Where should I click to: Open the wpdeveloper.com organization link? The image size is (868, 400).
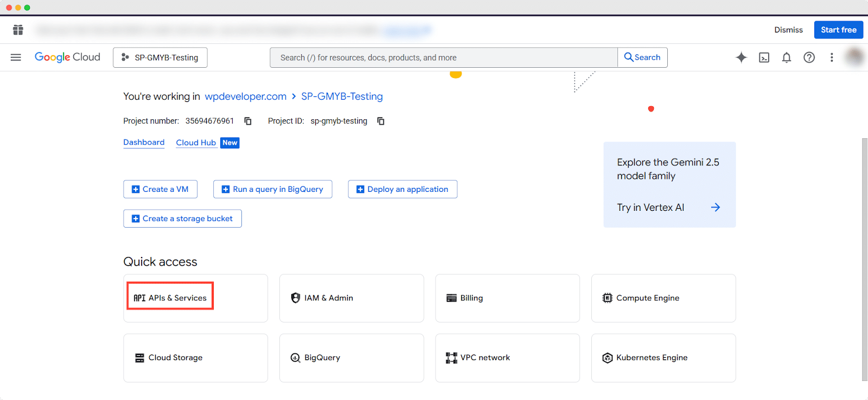pos(245,96)
